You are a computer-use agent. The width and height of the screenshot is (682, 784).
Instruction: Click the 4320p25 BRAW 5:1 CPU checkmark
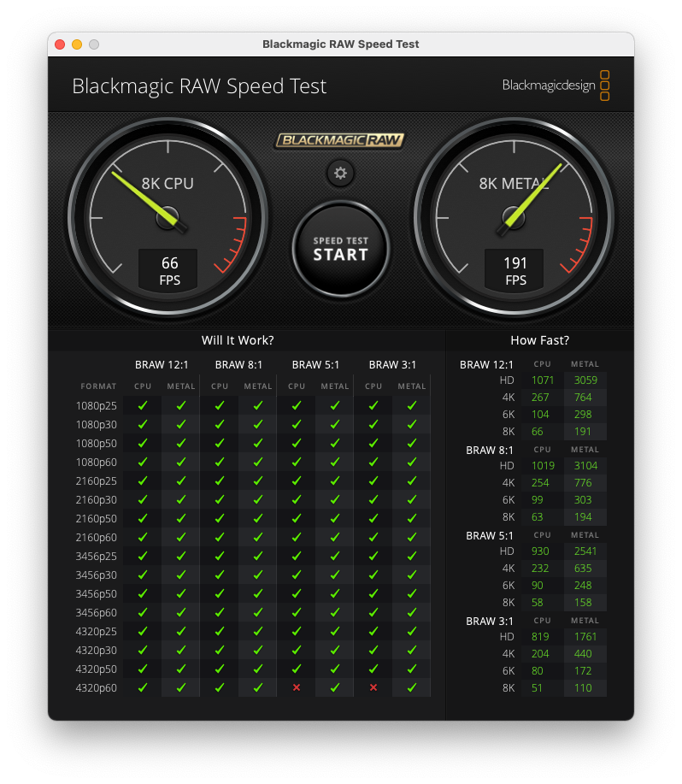(x=297, y=631)
